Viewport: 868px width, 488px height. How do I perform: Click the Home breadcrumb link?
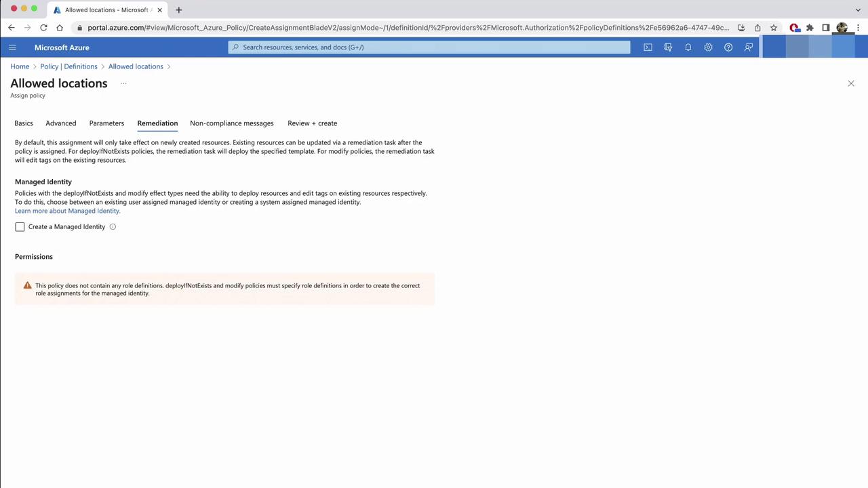20,66
